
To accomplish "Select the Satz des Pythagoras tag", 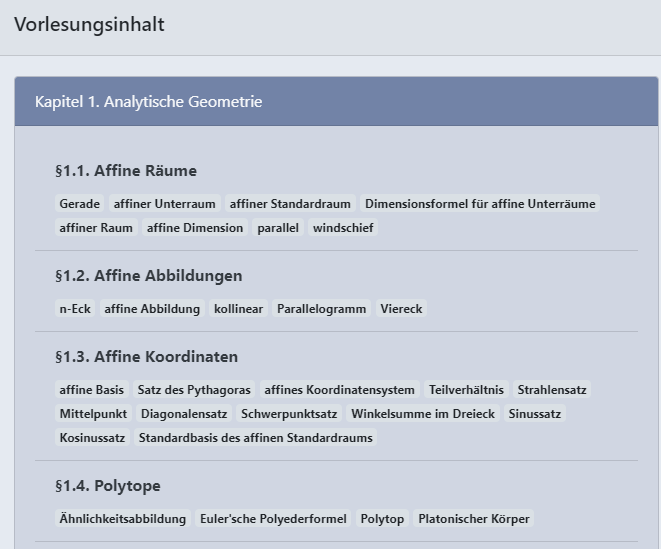I will [194, 390].
